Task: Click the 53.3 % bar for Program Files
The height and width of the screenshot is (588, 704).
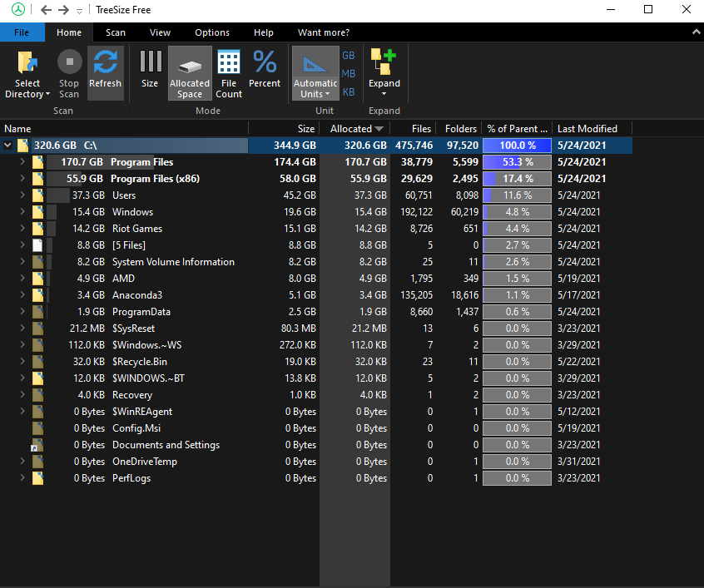Action: tap(517, 162)
